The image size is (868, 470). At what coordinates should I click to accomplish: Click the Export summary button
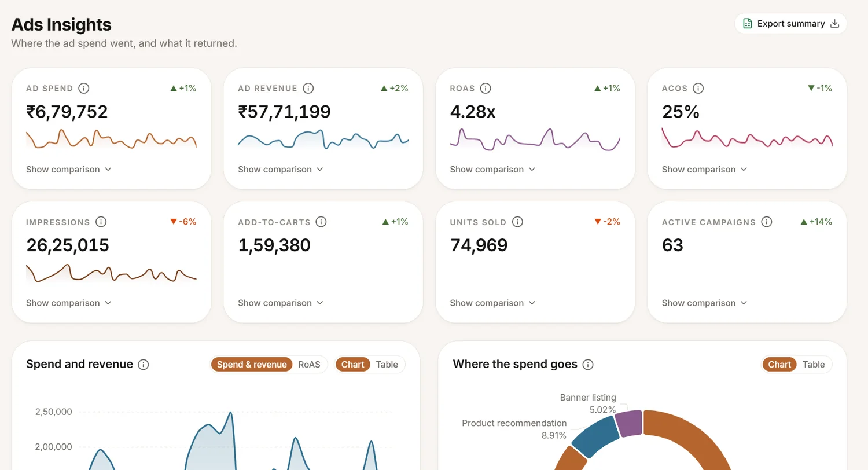click(790, 24)
